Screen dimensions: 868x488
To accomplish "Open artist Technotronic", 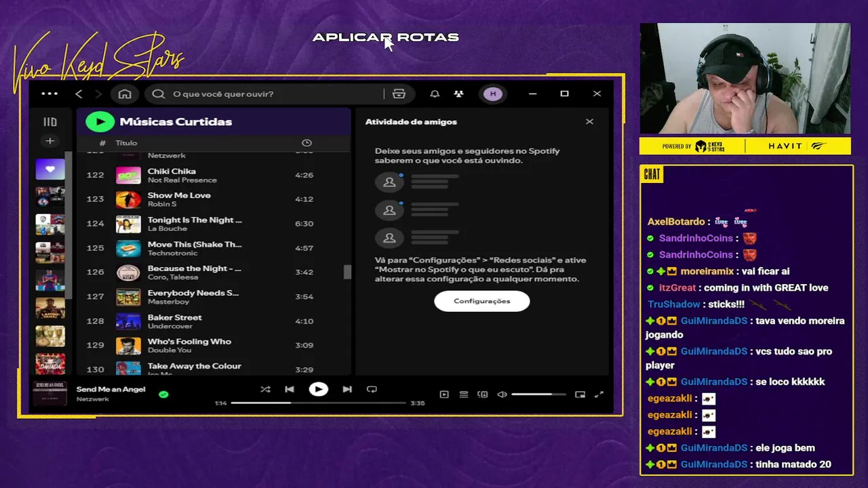I will click(172, 253).
